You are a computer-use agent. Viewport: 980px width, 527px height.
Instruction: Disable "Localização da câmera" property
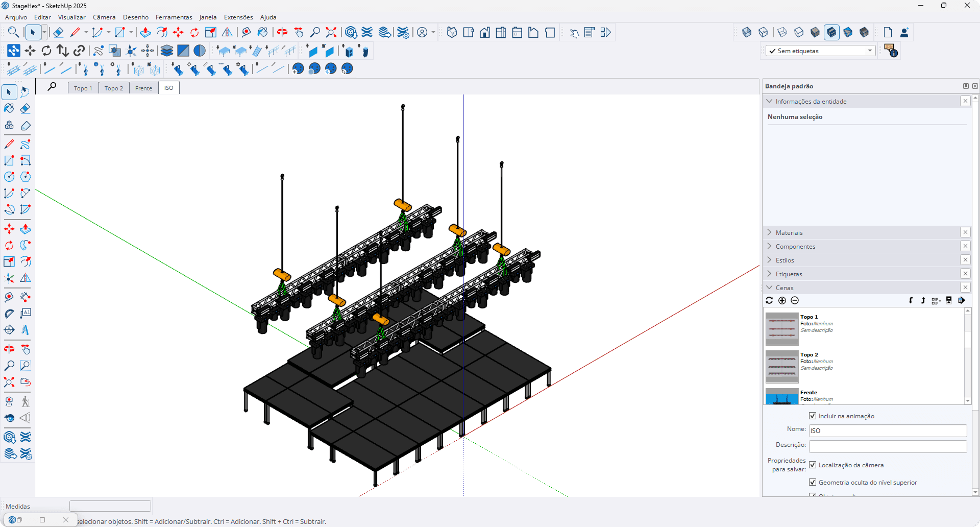pos(814,465)
